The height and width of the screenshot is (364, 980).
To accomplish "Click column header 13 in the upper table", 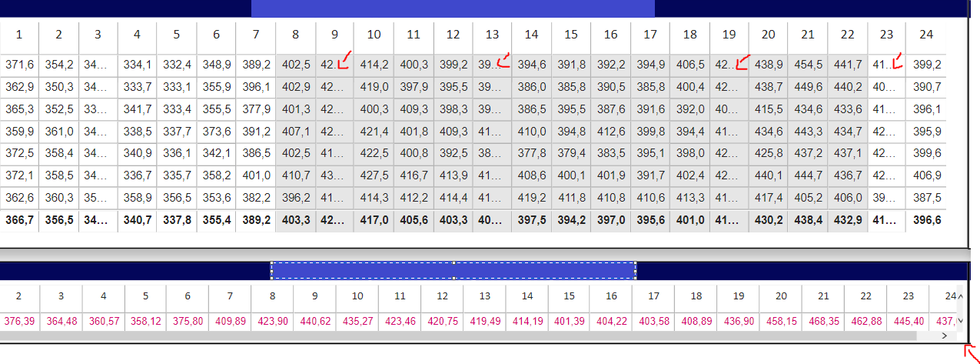I will [x=492, y=35].
